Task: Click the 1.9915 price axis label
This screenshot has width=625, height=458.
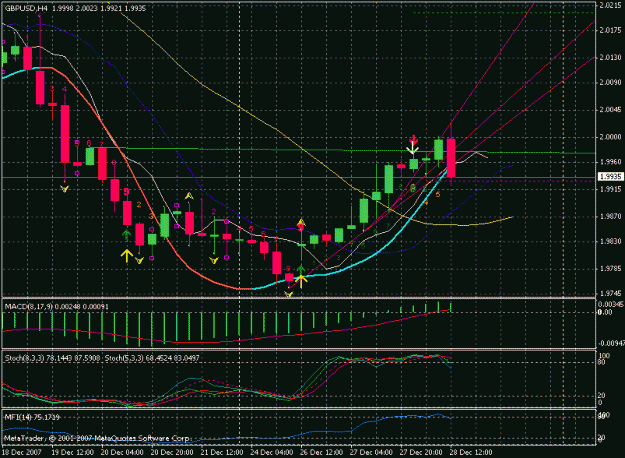Action: (610, 189)
